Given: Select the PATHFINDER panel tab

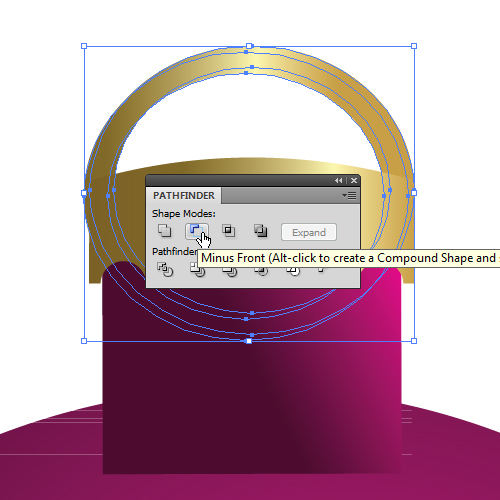Looking at the screenshot, I should click(x=184, y=195).
